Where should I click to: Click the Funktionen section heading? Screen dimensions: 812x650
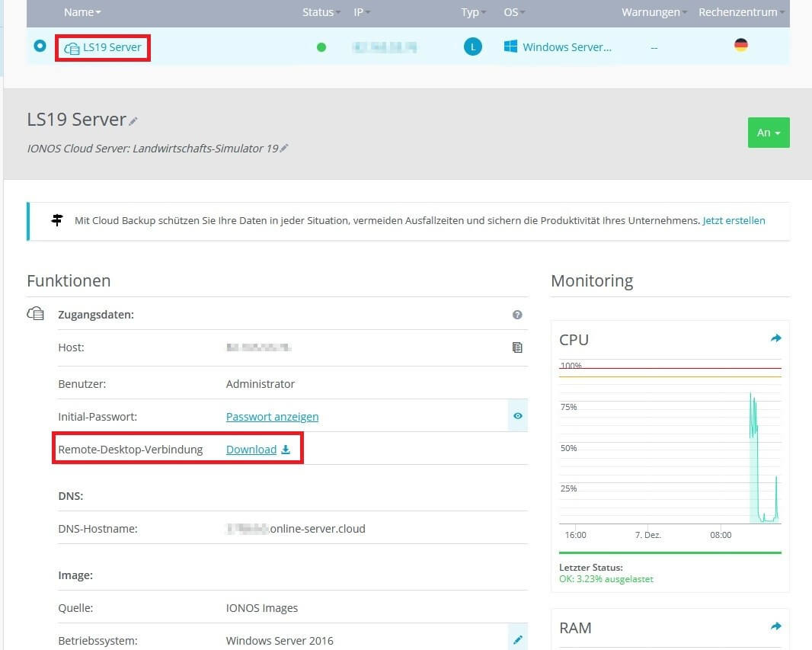coord(69,280)
